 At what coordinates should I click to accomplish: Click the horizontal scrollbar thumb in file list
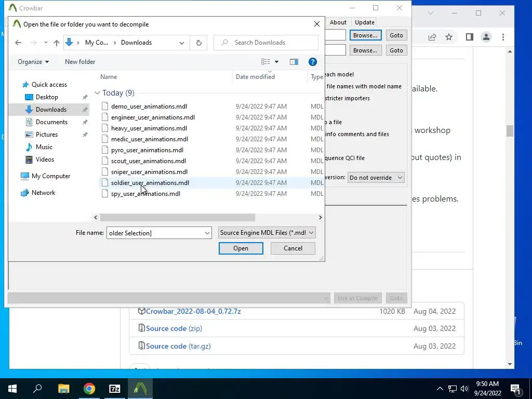178,217
